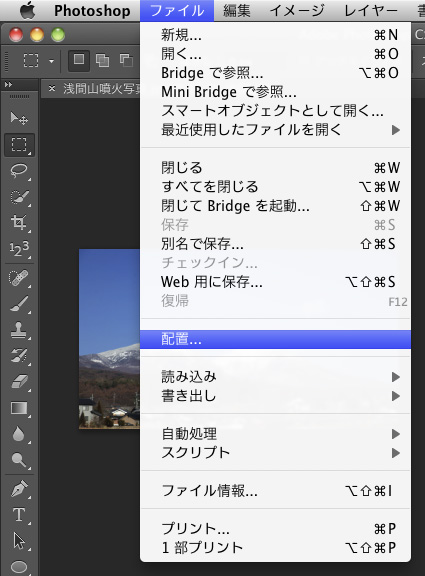Choose ファイル情報... menu item
The width and height of the screenshot is (425, 576).
tap(275, 491)
